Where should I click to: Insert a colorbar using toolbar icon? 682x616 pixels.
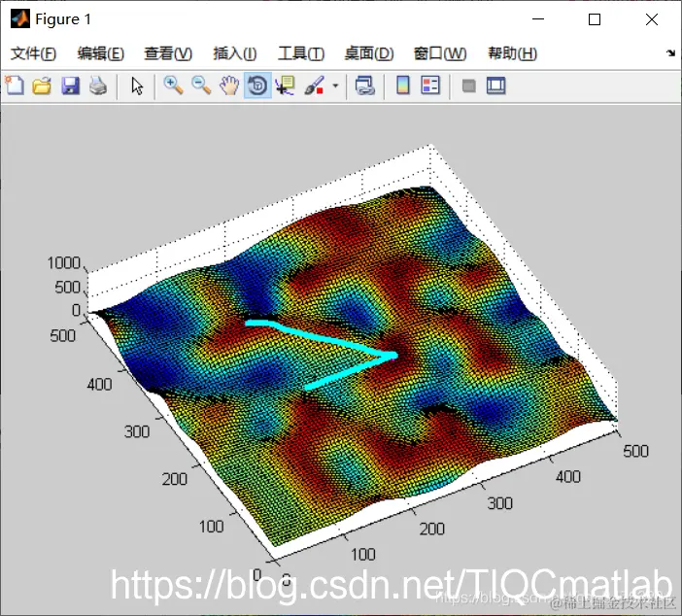(x=403, y=86)
